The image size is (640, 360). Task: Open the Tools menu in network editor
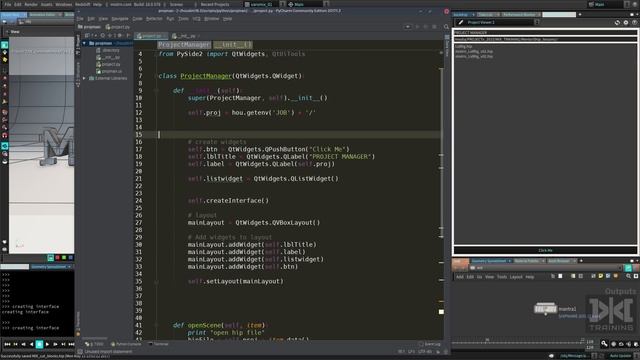tap(502, 277)
